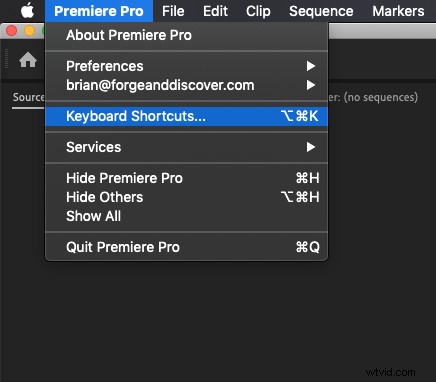
Task: Click the Home icon
Action: tap(28, 60)
